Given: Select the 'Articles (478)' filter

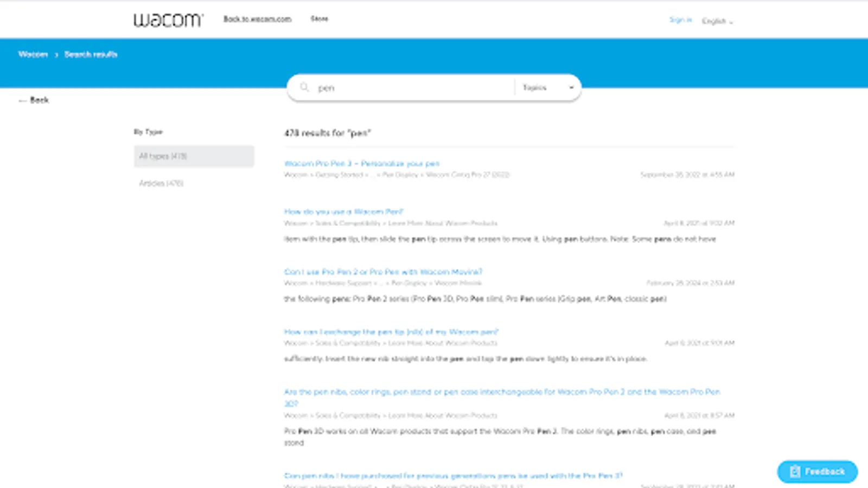Looking at the screenshot, I should click(161, 183).
